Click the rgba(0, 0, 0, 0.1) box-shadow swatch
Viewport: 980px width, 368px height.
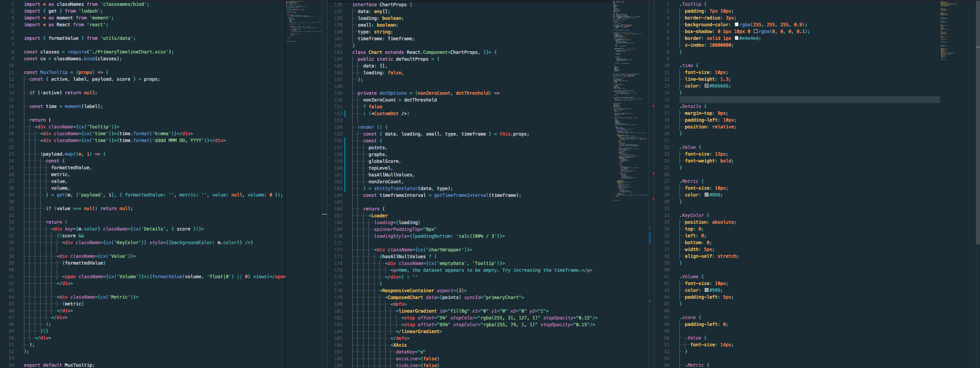(755, 32)
